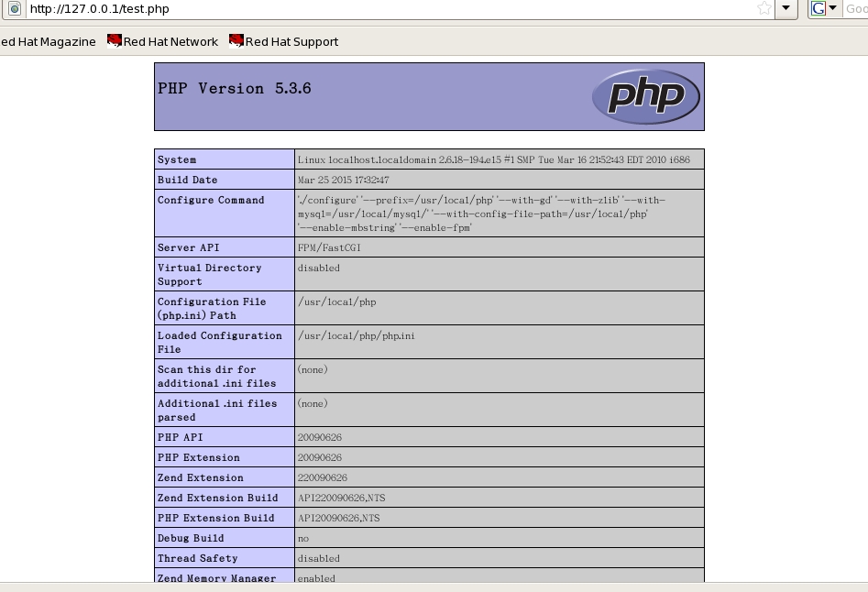The height and width of the screenshot is (592, 868).
Task: Click the Configure Command label
Action: click(x=211, y=201)
